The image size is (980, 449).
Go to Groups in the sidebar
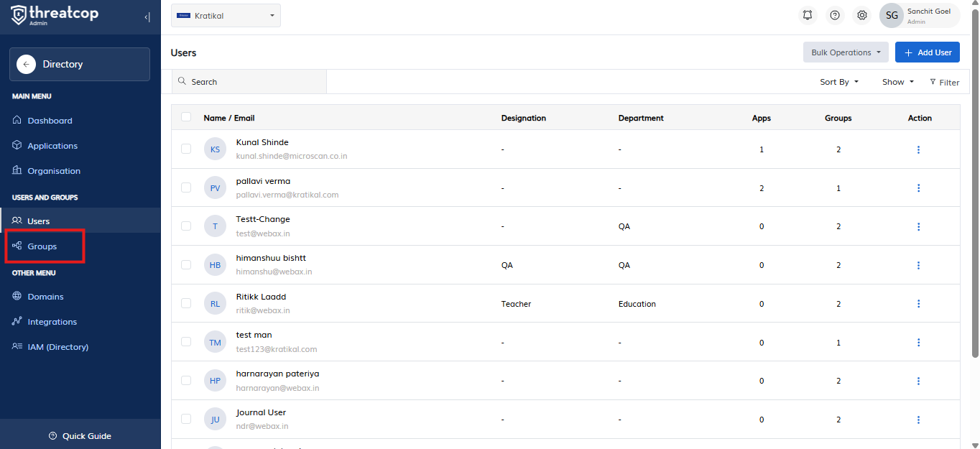tap(42, 246)
